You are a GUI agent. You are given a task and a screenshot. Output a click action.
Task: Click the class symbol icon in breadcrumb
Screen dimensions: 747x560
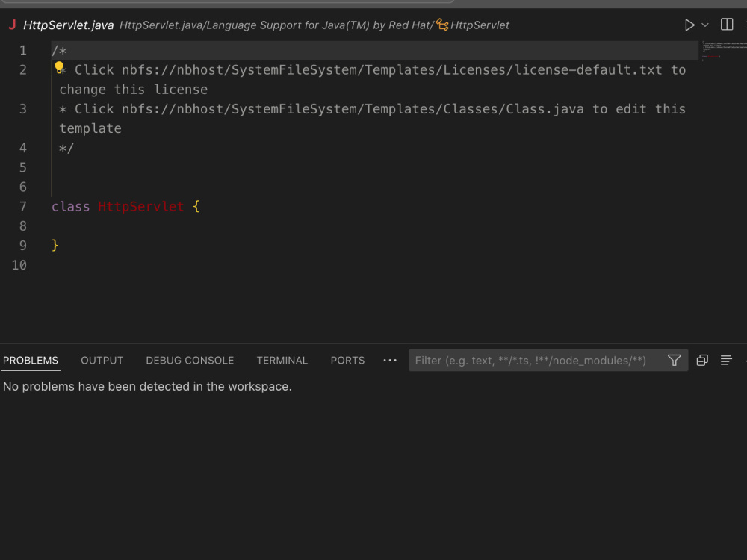(x=442, y=25)
